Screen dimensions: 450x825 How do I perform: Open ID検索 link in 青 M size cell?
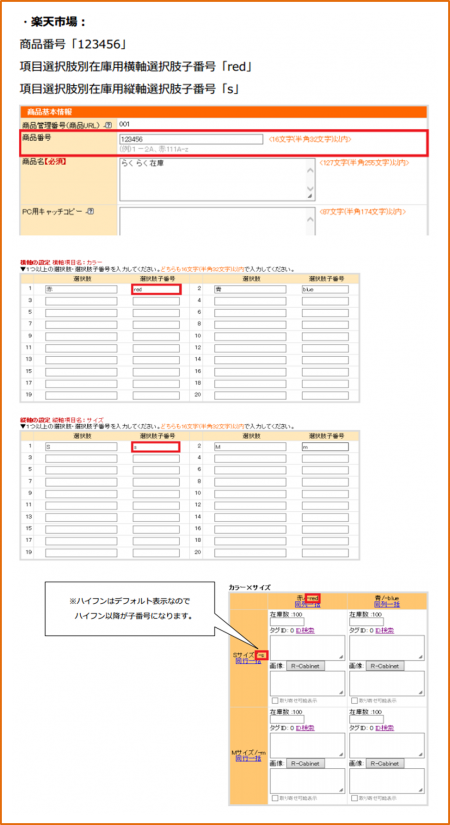pos(385,728)
